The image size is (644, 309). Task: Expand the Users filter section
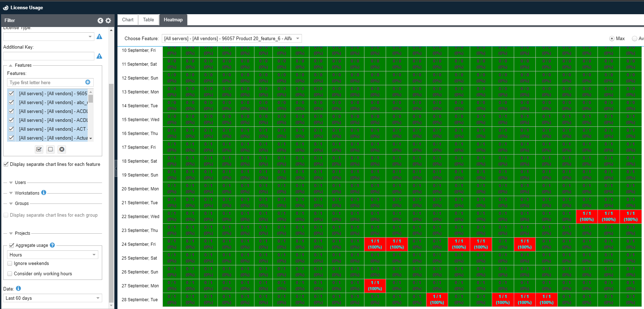(20, 183)
